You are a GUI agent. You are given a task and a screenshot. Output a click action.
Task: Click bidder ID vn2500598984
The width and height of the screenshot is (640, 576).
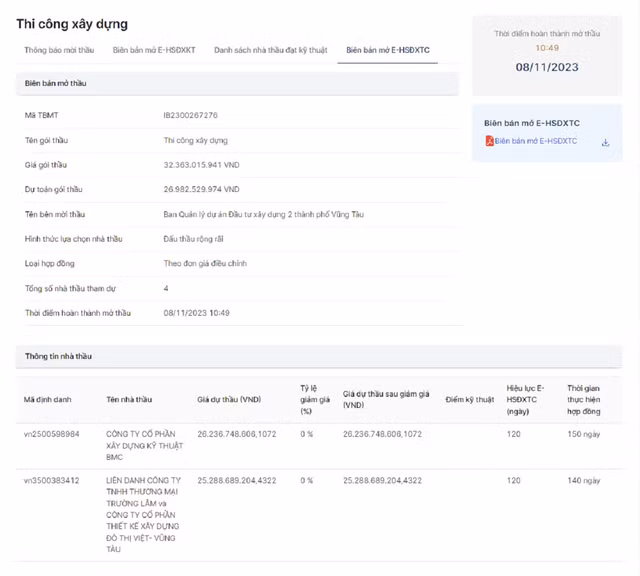click(52, 434)
